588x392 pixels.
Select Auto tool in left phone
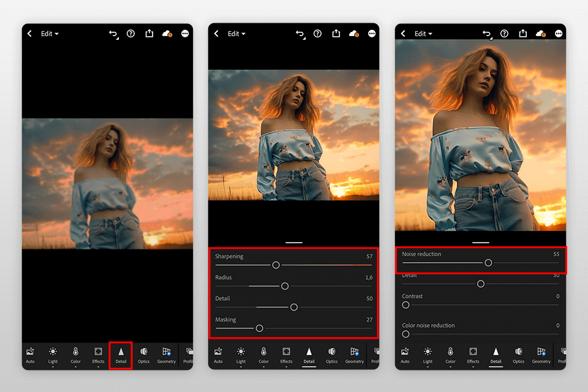click(x=30, y=355)
